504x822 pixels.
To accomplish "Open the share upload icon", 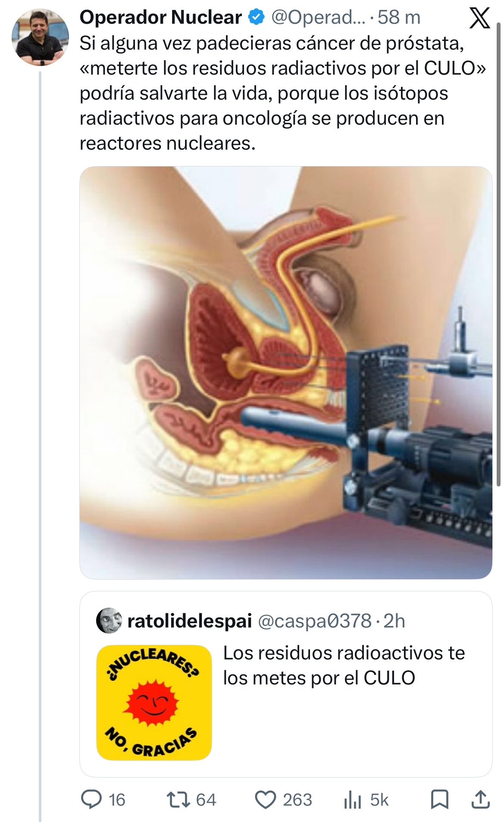I will pos(480,800).
